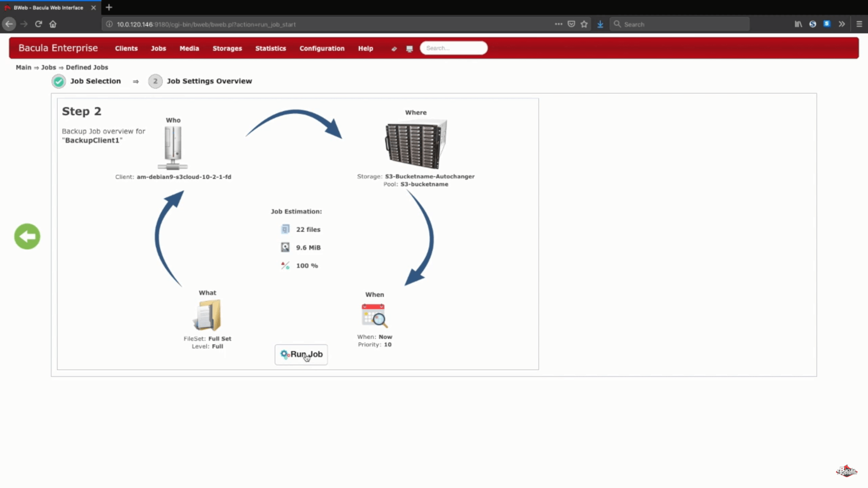This screenshot has height=488, width=868.
Task: Open the Pocket save icon in the address bar
Action: click(x=571, y=24)
